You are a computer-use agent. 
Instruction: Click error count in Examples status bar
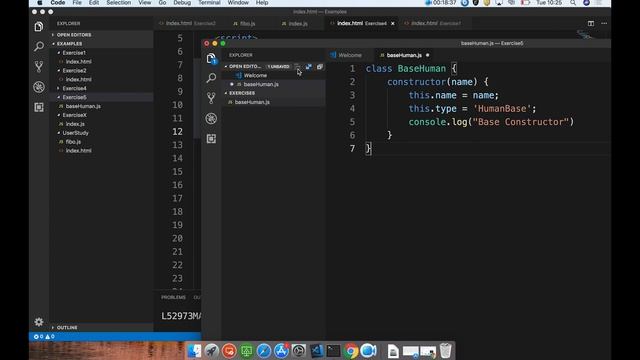point(38,337)
